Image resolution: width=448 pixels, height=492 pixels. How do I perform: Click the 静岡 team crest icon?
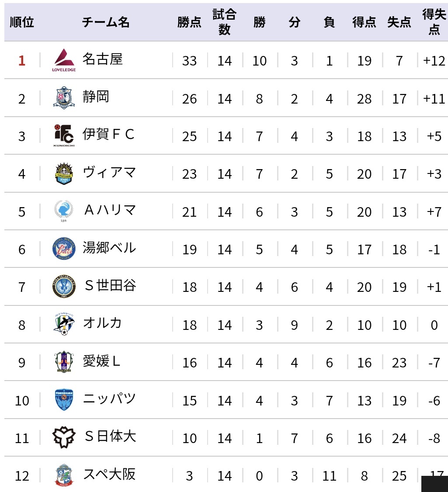click(64, 98)
